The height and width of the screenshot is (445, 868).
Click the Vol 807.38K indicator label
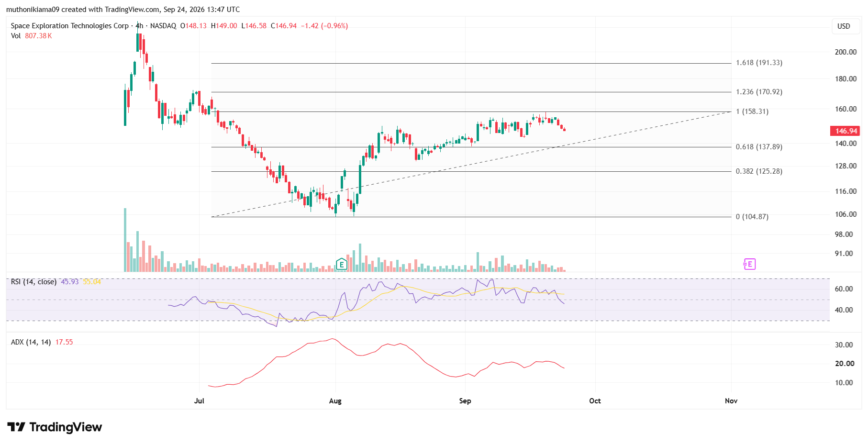coord(32,36)
